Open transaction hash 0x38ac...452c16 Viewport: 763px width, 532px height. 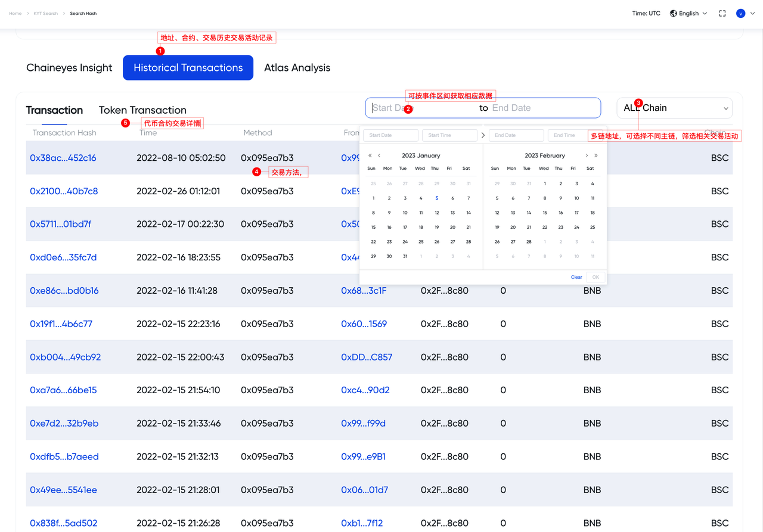(63, 158)
